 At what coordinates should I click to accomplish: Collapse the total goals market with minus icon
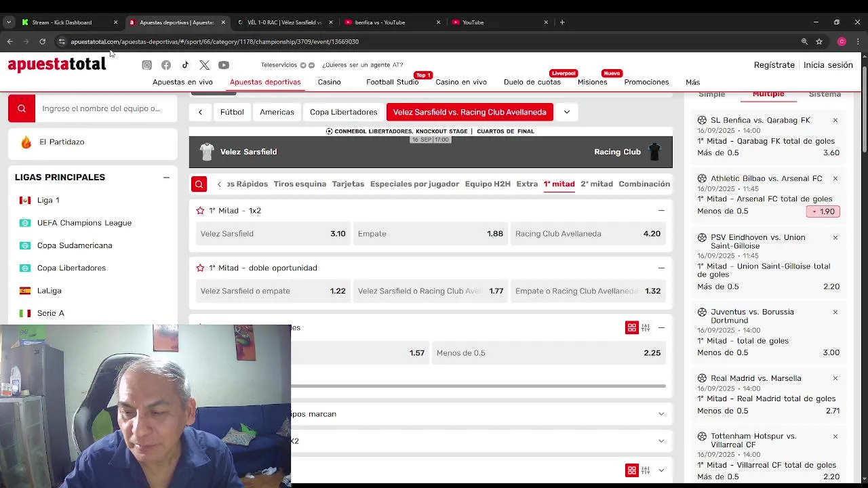pos(661,327)
